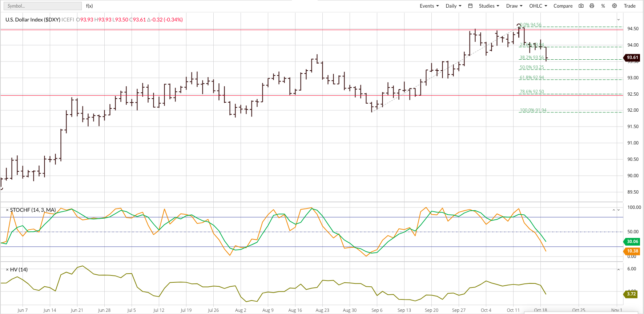Click the Trade button
Image resolution: width=644 pixels, height=314 pixels.
[x=629, y=6]
